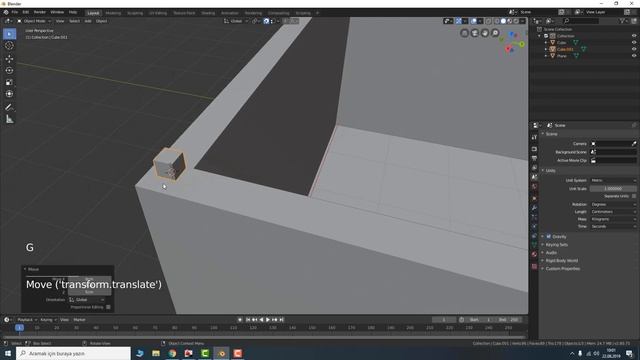Switch to the Modeling workspace tab
This screenshot has width=640, height=360.
[113, 13]
